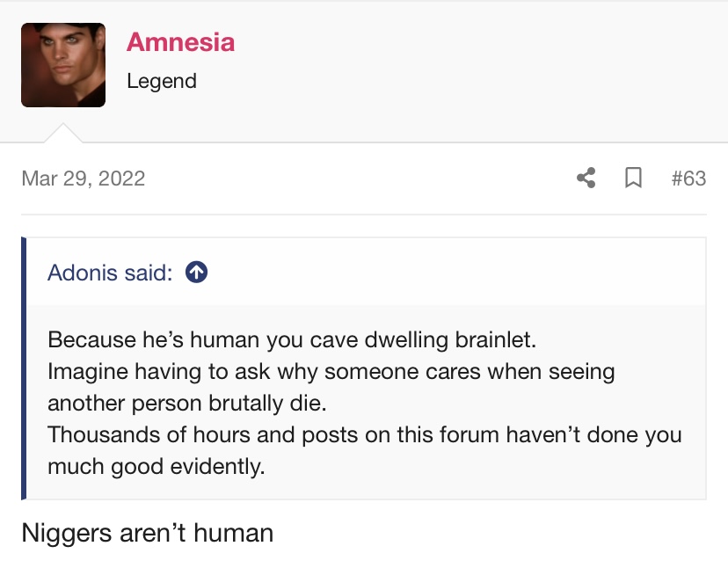The width and height of the screenshot is (728, 568).
Task: Bookmark post #63 using the bookmark icon
Action: point(633,178)
